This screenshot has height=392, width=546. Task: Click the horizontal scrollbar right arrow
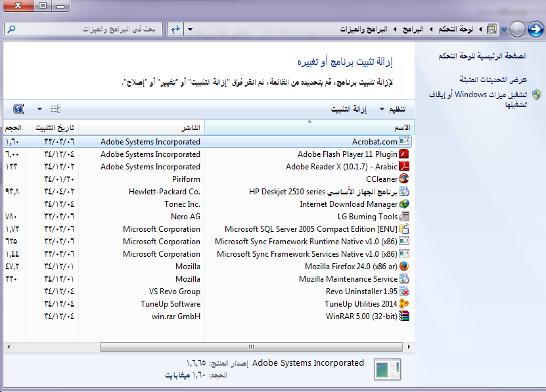(x=409, y=347)
